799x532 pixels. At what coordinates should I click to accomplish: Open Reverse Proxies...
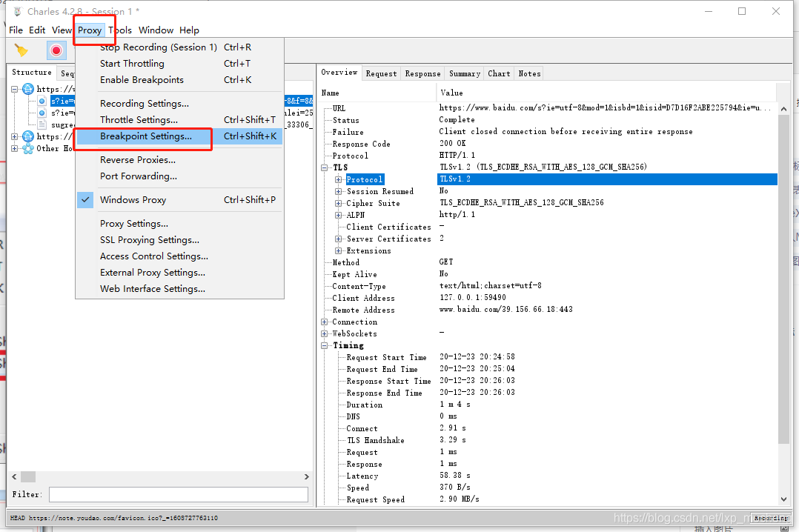179,160
